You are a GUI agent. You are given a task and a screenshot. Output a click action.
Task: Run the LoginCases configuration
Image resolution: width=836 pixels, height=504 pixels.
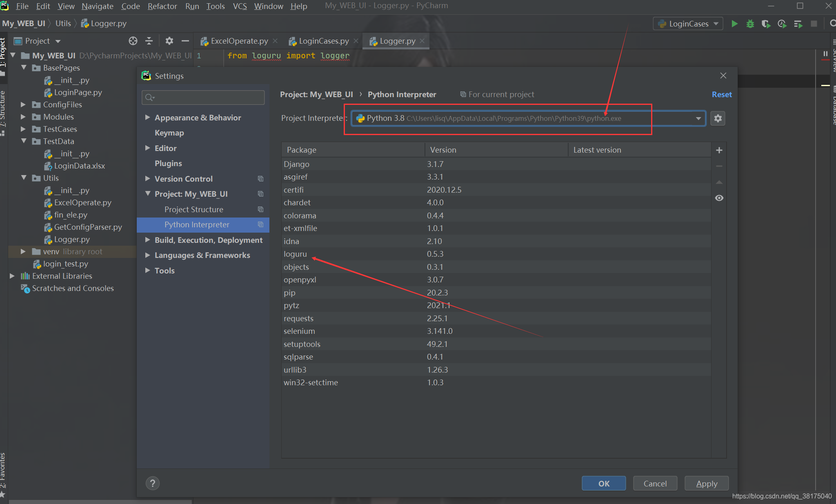point(734,24)
